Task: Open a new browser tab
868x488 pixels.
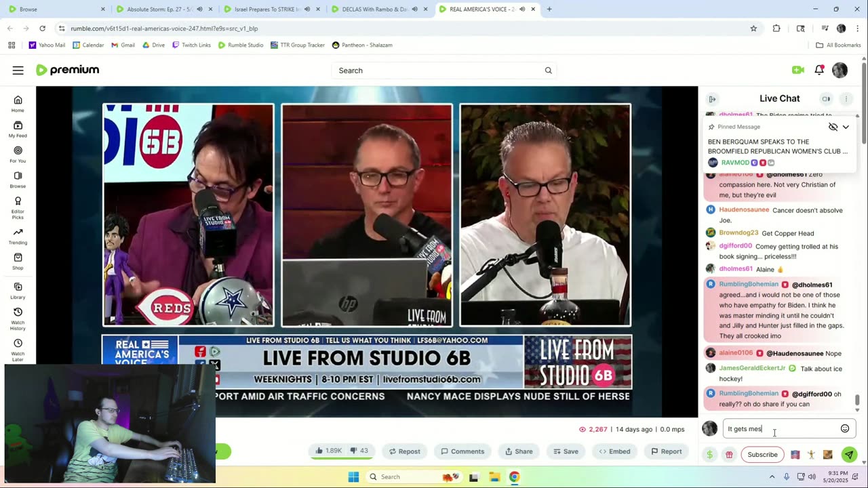Action: [x=549, y=9]
